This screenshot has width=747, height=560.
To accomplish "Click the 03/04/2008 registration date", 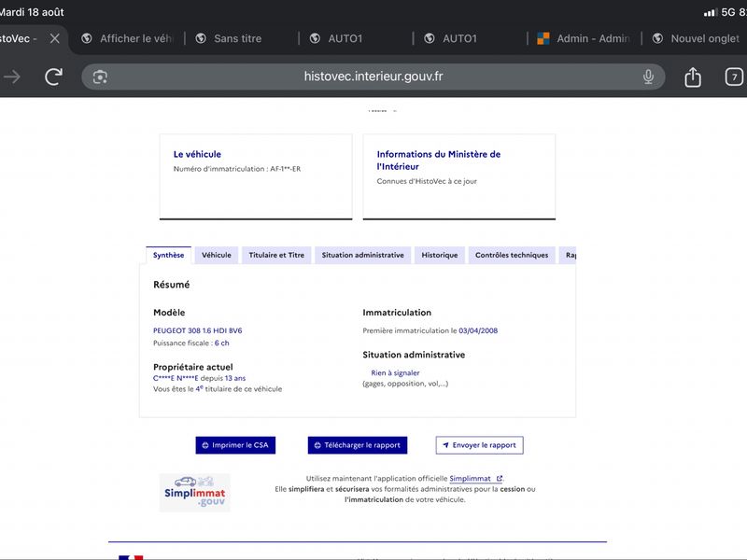I will (x=478, y=330).
